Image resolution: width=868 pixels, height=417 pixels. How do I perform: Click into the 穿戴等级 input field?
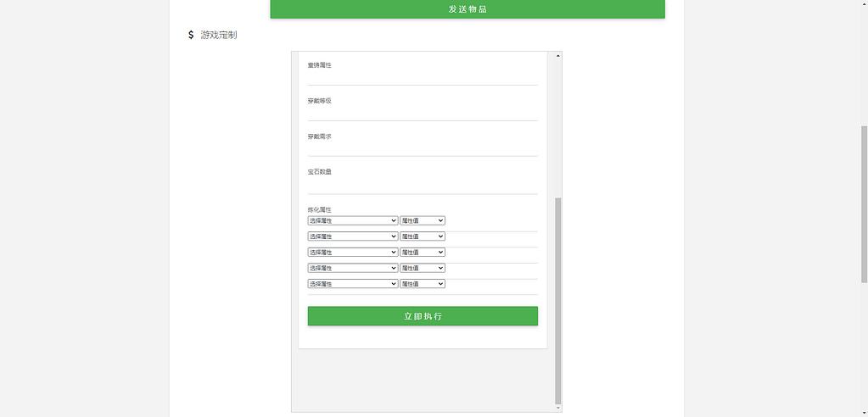423,113
